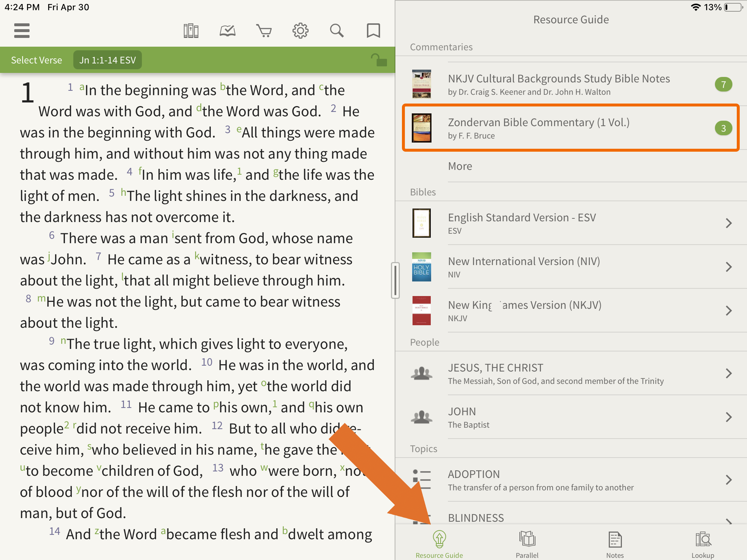
Task: Open Zondervan Bible Commentary entry
Action: tap(571, 128)
